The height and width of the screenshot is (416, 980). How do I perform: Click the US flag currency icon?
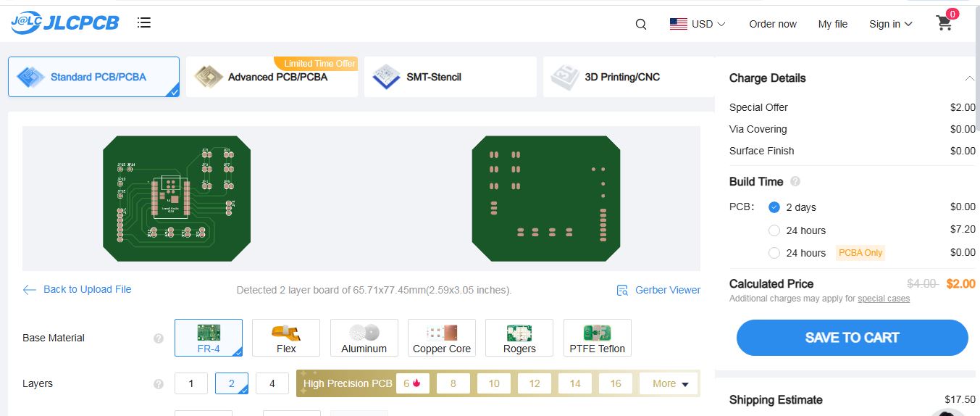coord(679,24)
